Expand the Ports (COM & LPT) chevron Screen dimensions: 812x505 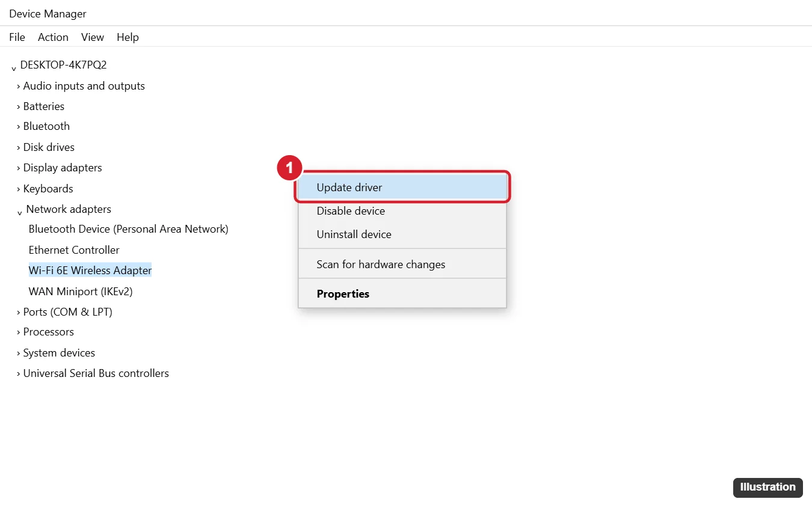point(18,313)
